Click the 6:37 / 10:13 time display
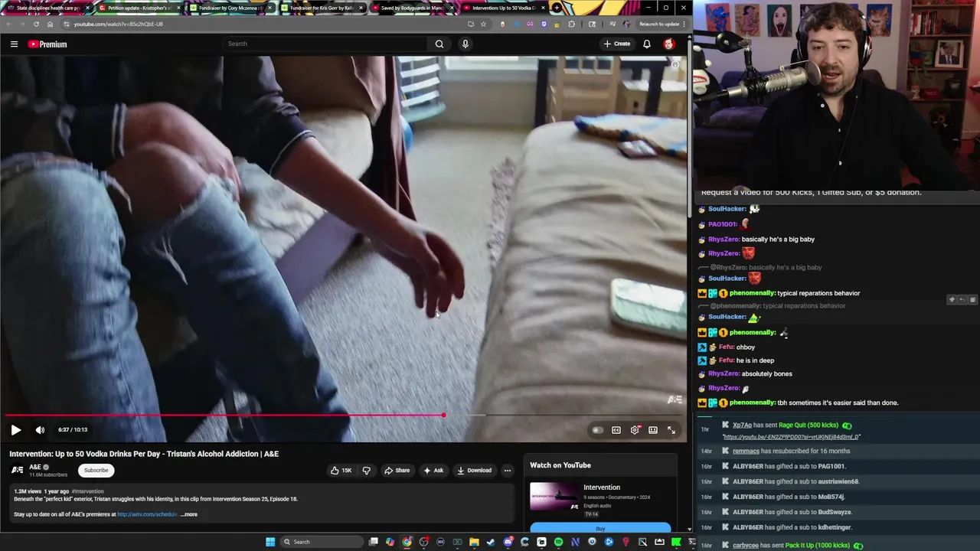Screen dimensions: 980x551 coord(73,430)
